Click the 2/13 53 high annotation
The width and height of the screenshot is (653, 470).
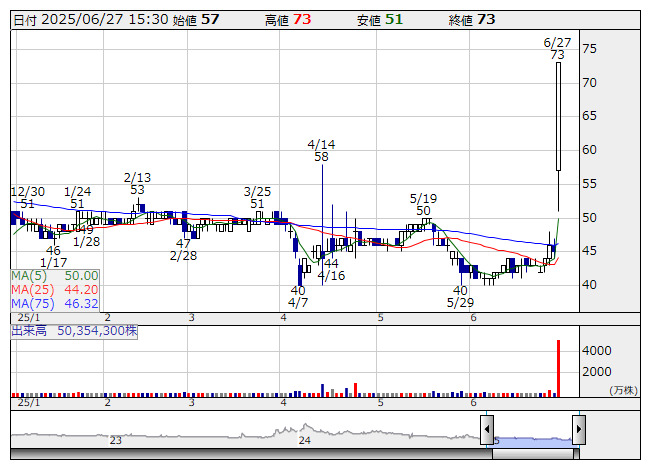137,184
